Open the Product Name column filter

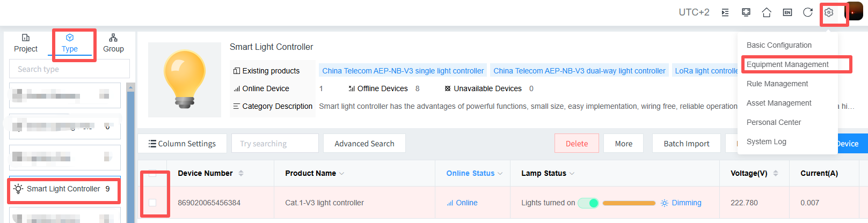(342, 174)
